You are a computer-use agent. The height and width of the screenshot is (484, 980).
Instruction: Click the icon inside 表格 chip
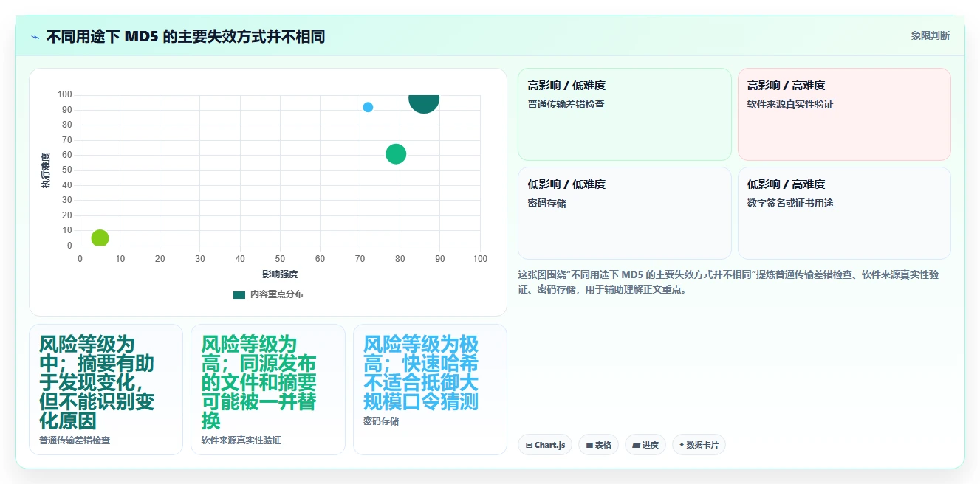pos(589,446)
